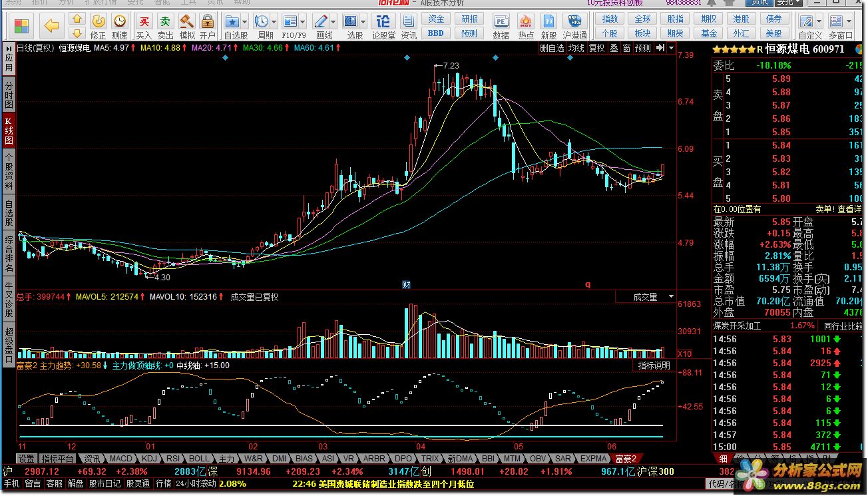Open the 分时图 side tab
The width and height of the screenshot is (868, 496).
tap(9, 95)
